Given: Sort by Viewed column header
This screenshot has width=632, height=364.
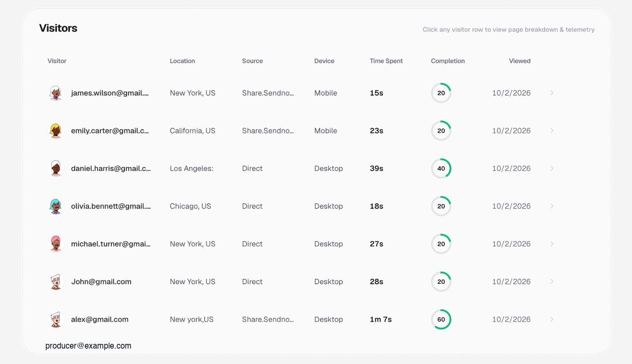Looking at the screenshot, I should coord(520,61).
